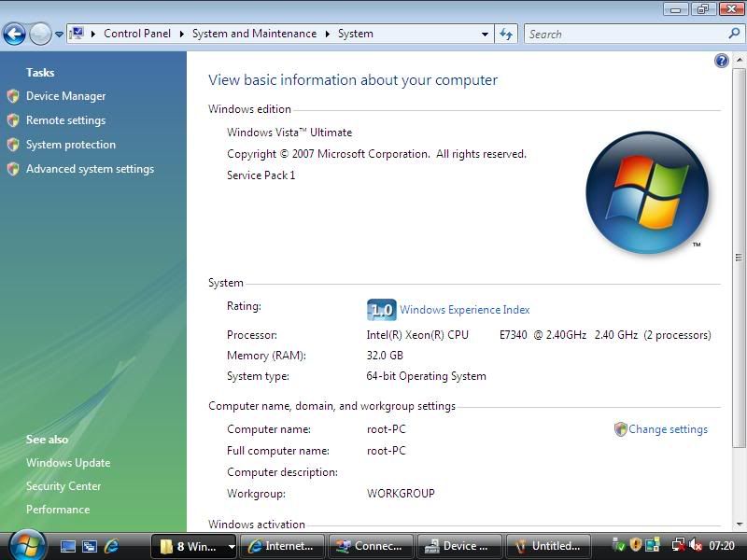Click the vertical scrollbar up arrow

739,60
